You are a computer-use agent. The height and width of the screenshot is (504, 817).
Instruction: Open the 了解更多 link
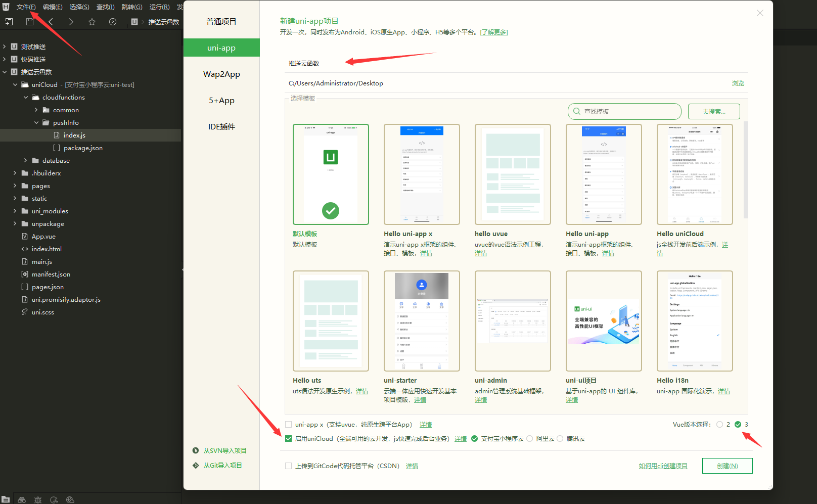coord(493,32)
